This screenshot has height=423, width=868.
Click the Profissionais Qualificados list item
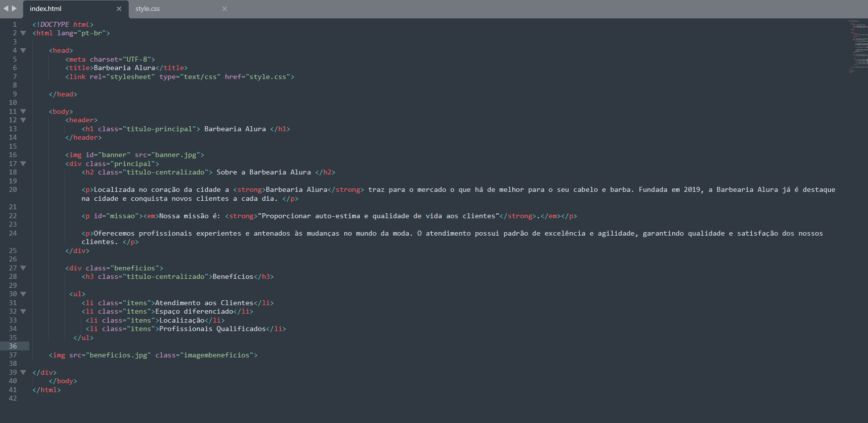pos(186,329)
